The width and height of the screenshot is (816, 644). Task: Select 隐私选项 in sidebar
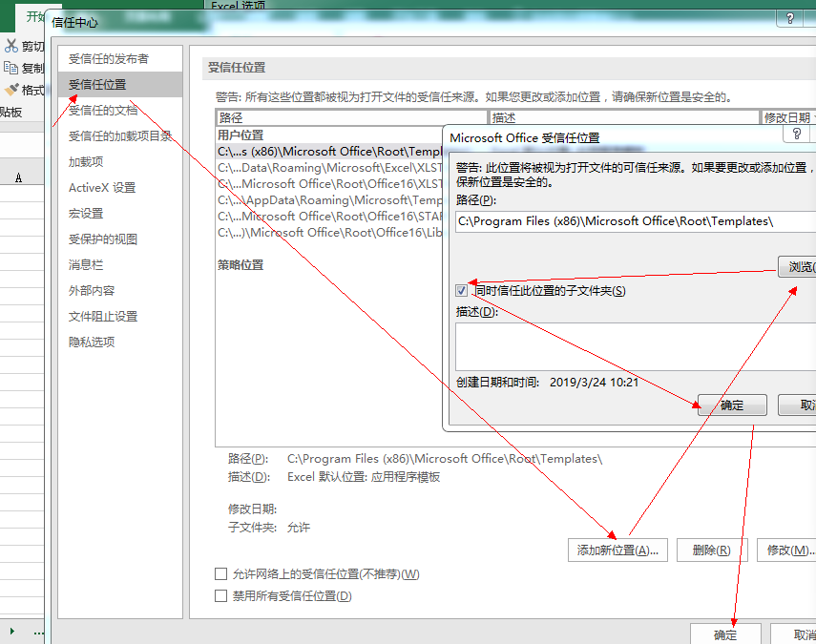tap(120, 343)
